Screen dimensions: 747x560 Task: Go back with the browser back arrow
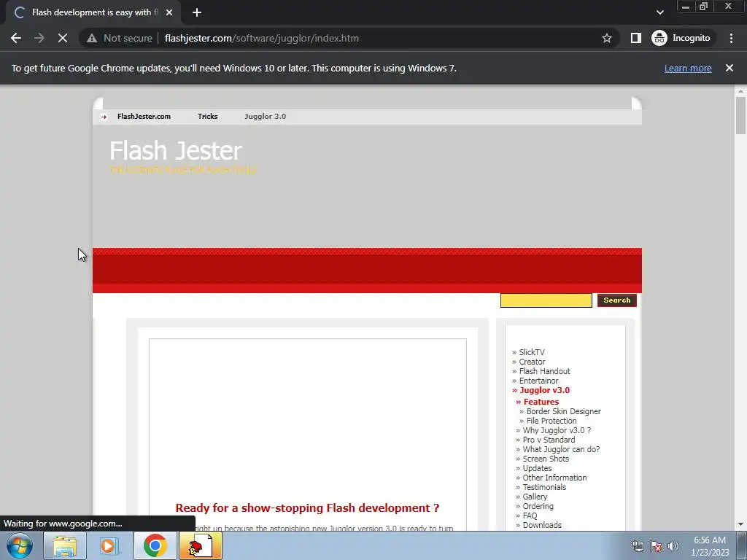pyautogui.click(x=16, y=38)
